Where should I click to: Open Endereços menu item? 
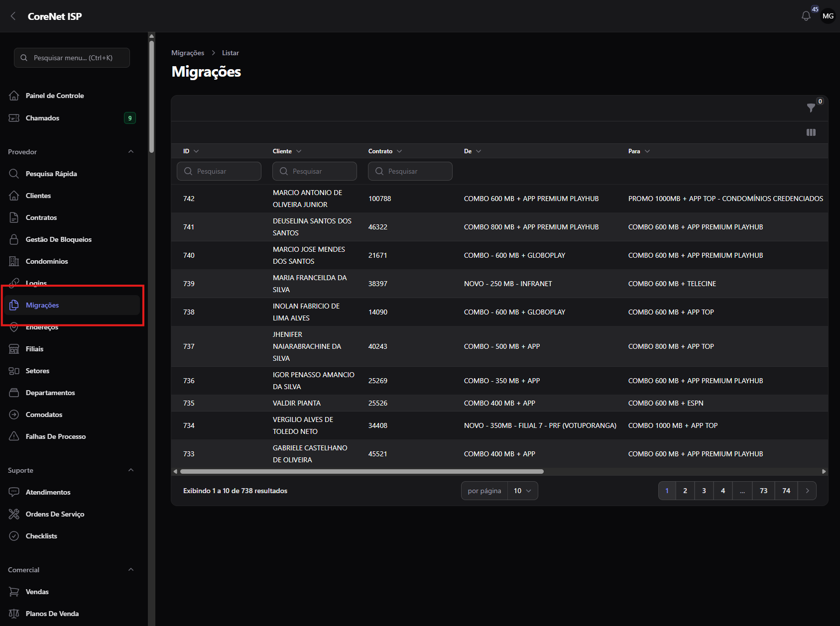pyautogui.click(x=72, y=327)
